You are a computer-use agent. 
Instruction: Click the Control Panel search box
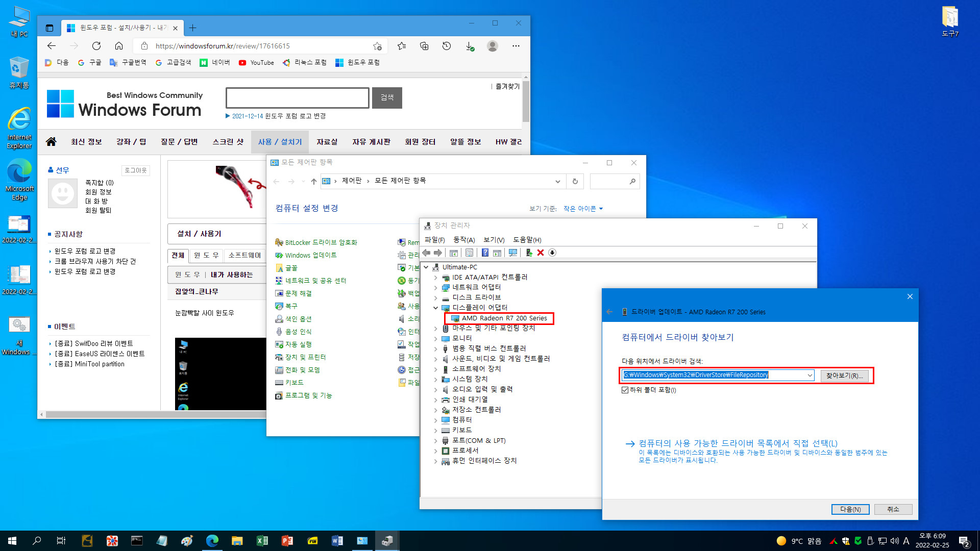coord(615,181)
